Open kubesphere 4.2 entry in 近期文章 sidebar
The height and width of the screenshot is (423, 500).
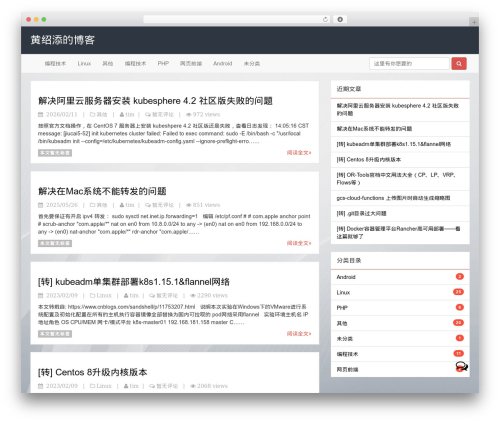pyautogui.click(x=398, y=109)
